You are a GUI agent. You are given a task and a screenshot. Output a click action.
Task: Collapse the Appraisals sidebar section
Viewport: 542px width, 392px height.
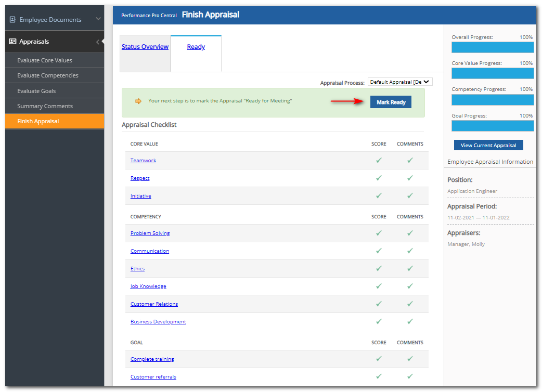coord(98,42)
